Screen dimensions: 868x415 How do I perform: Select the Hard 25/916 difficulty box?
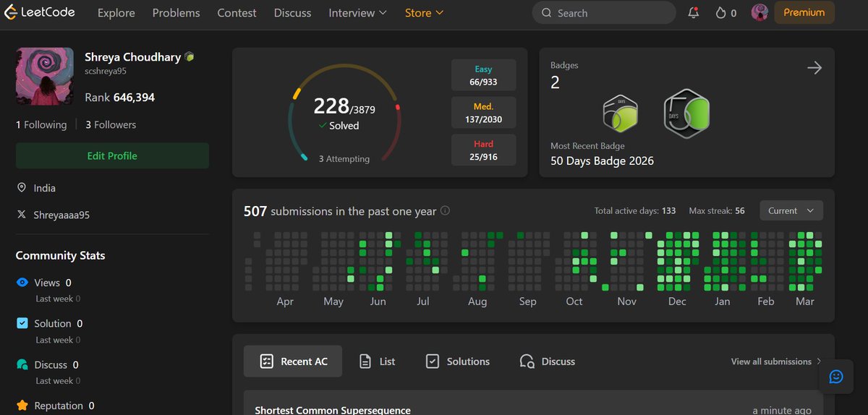pos(483,150)
